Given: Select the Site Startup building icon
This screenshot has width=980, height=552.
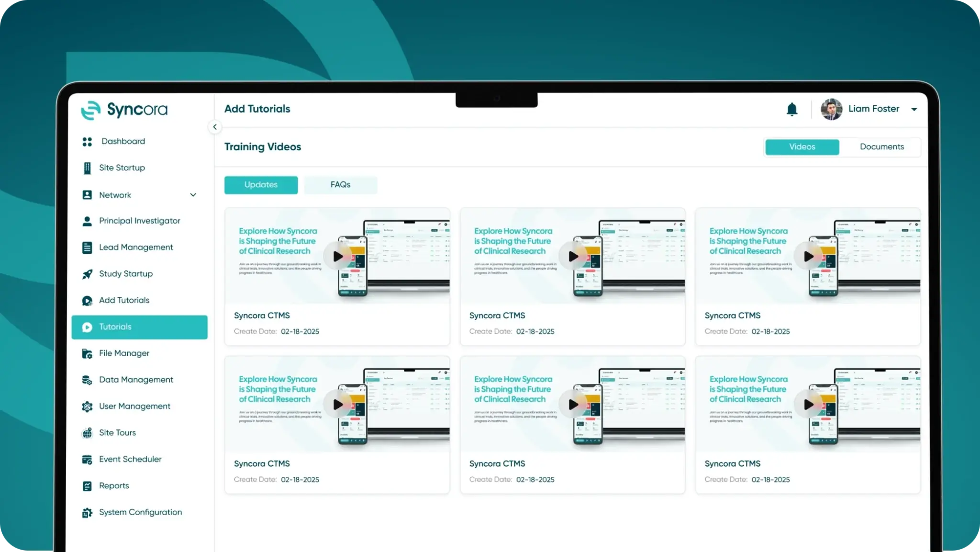Looking at the screenshot, I should 87,168.
